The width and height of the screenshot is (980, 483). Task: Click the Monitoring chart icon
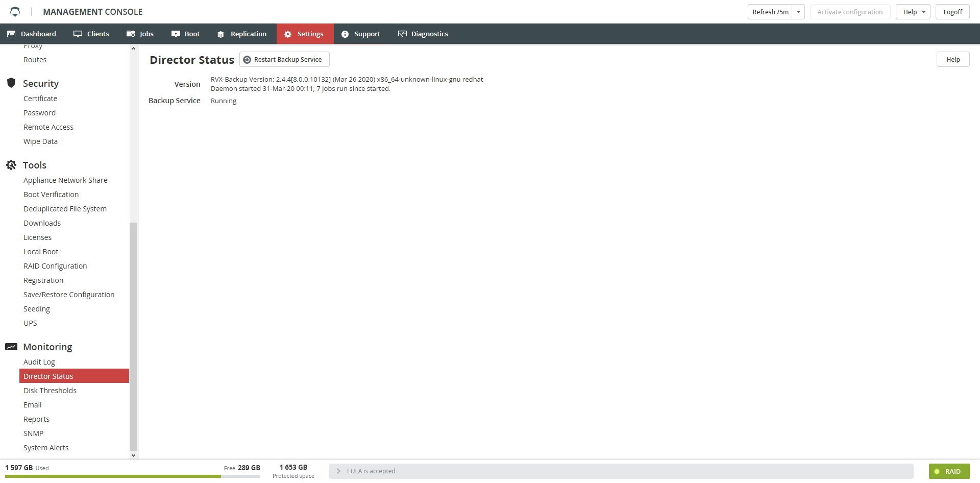(11, 347)
